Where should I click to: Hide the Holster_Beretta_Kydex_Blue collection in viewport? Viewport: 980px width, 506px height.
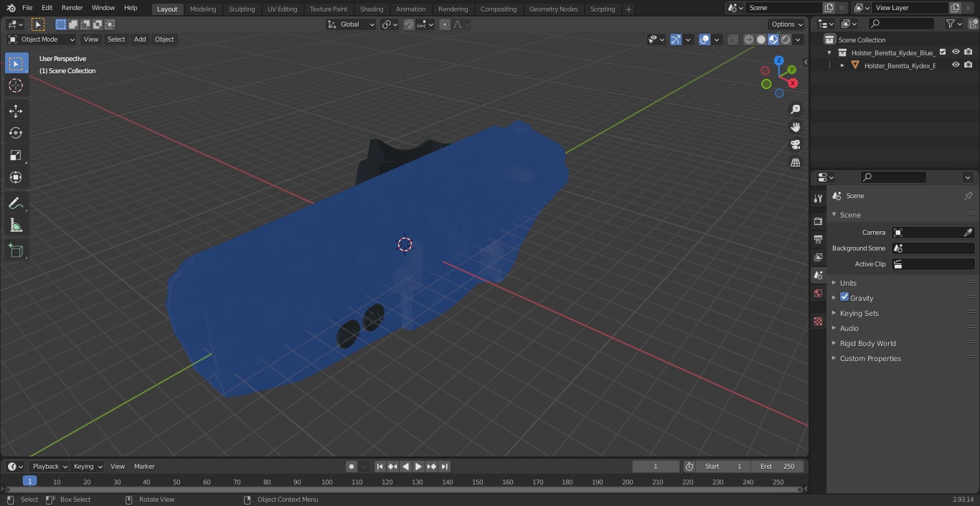coord(956,52)
